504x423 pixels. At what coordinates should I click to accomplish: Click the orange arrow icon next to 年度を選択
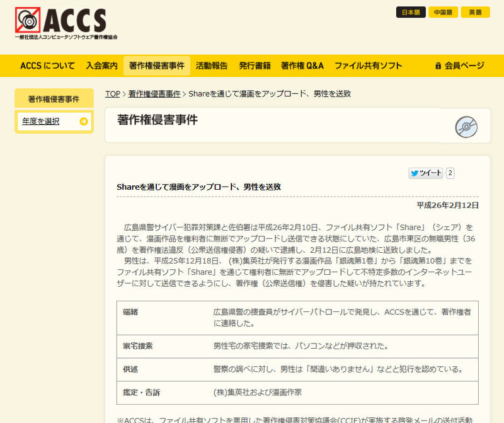click(84, 122)
